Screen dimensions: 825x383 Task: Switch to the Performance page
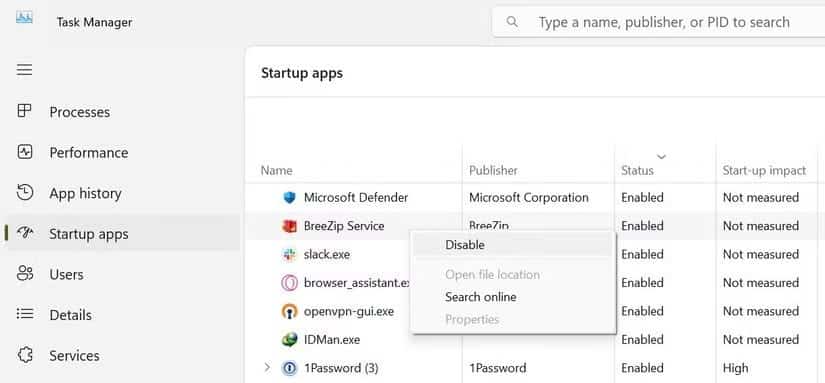point(89,153)
